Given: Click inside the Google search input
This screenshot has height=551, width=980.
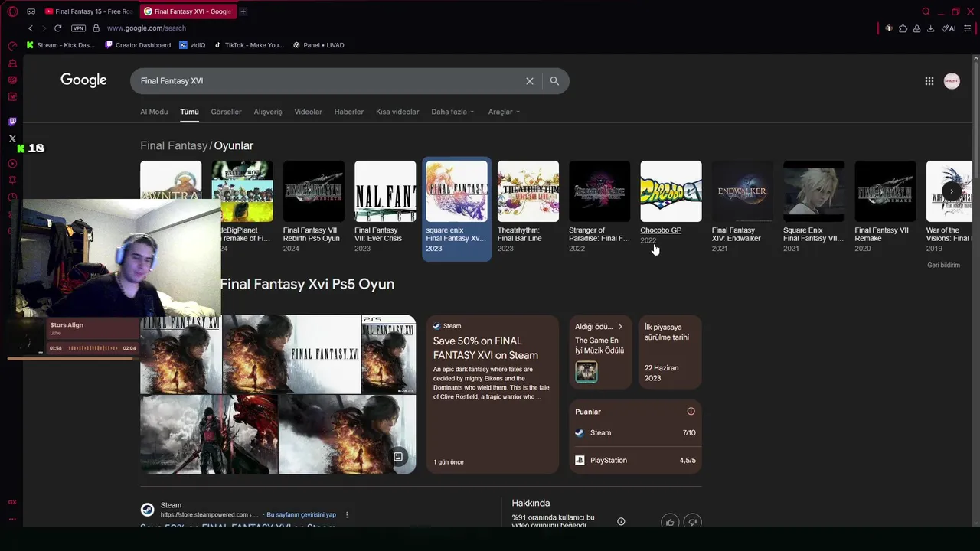Looking at the screenshot, I should click(329, 81).
